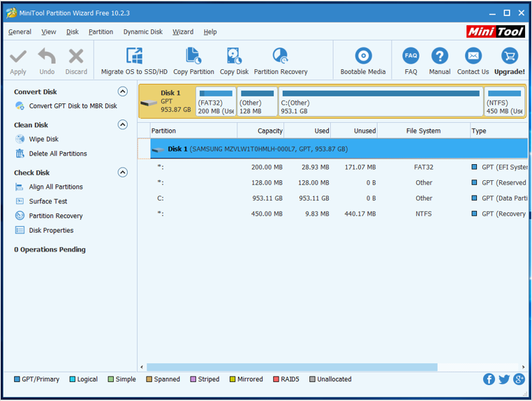532x401 pixels.
Task: Click the 0 Operations Pending label
Action: 50,249
